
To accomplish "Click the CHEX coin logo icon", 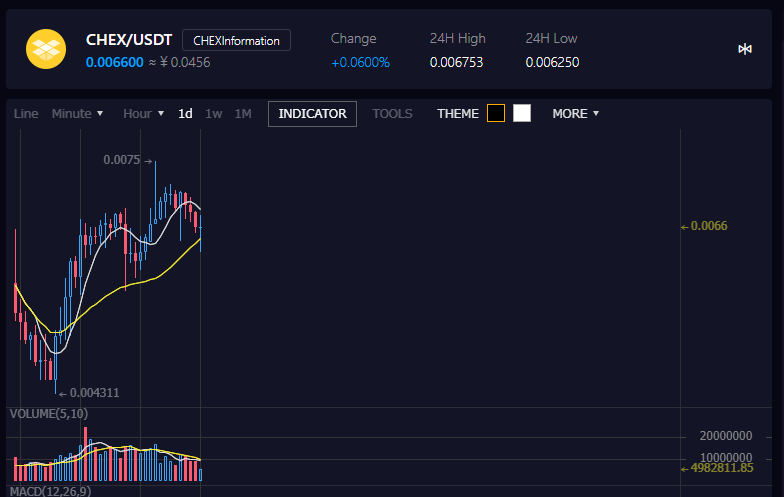I will point(45,50).
